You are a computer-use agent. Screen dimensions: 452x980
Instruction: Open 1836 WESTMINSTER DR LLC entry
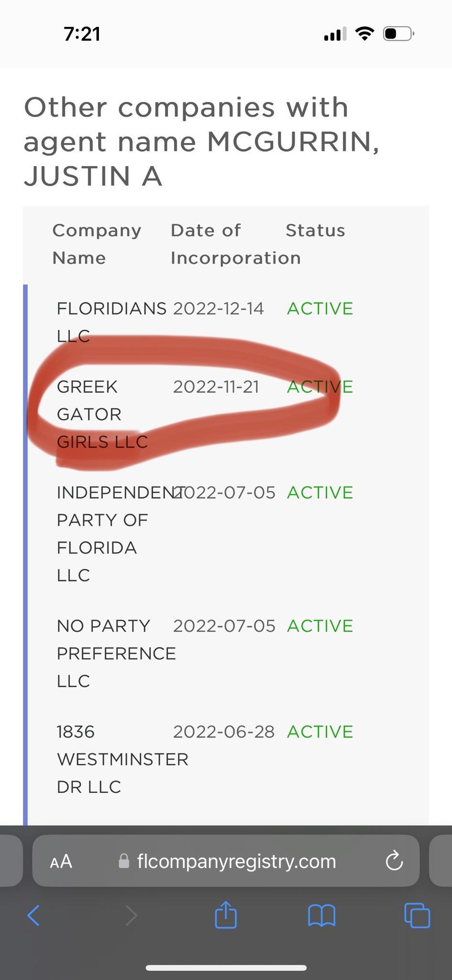tap(122, 759)
